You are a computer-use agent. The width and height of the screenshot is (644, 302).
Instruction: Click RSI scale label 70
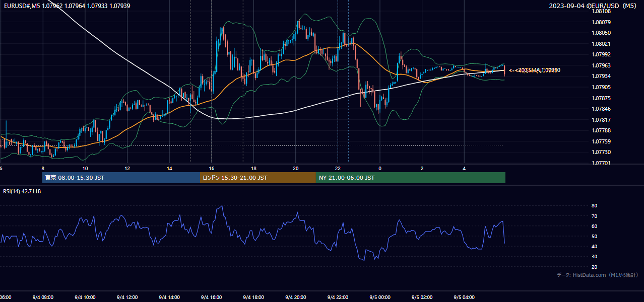[x=595, y=216]
